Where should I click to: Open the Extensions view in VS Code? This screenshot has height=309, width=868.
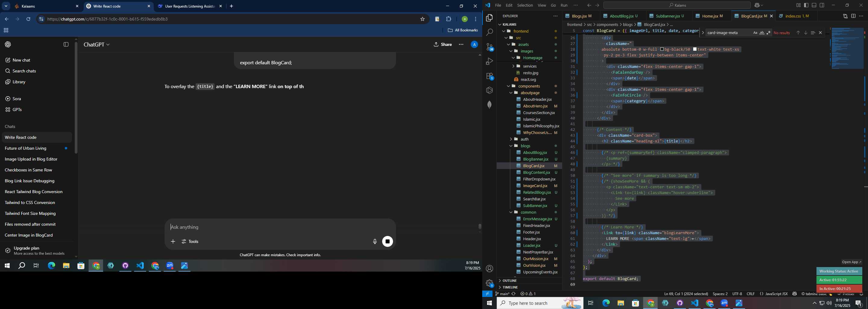coord(489,76)
